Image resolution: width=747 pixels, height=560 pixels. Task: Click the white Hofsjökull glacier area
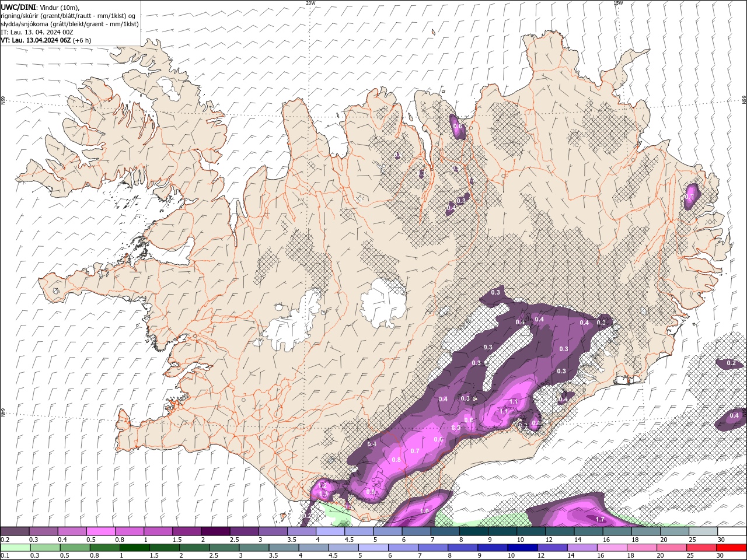coord(383,302)
